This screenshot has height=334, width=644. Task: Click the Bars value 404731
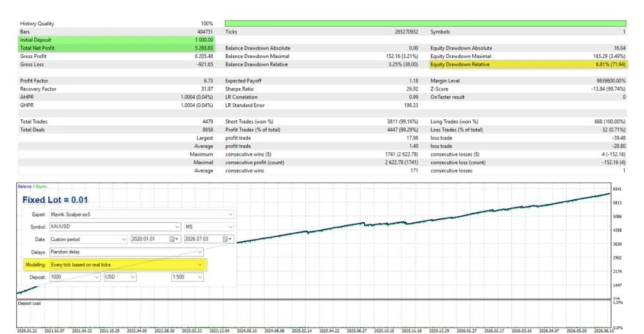click(205, 32)
